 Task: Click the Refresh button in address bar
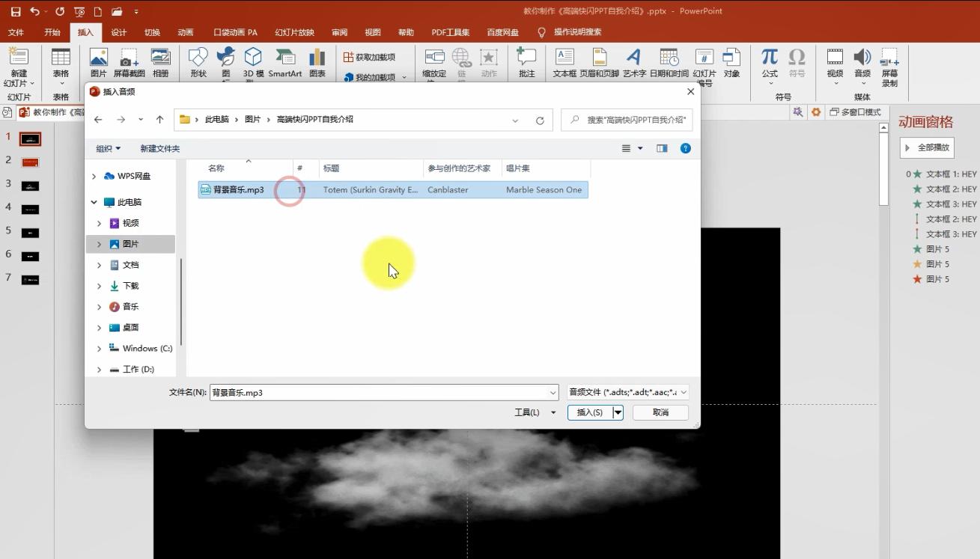[540, 120]
